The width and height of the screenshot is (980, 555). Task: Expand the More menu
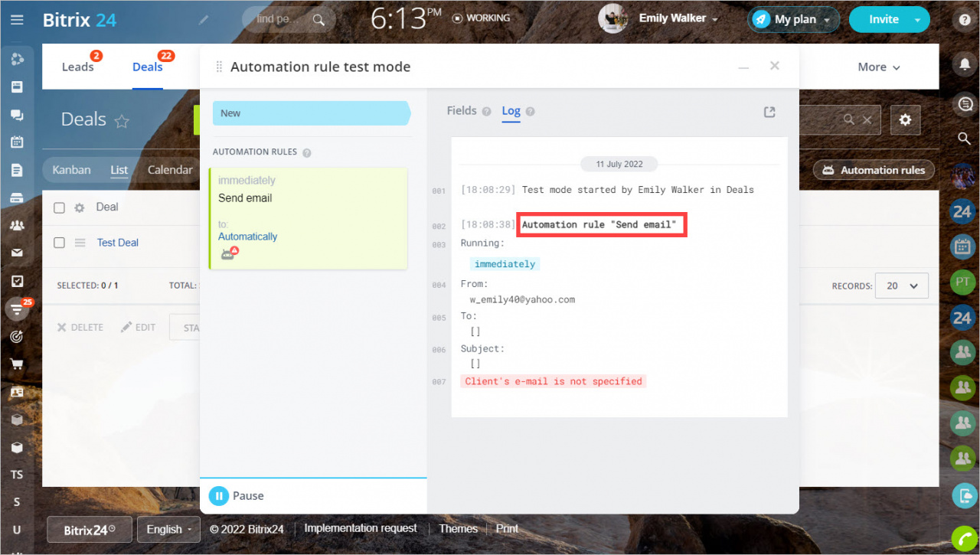879,67
